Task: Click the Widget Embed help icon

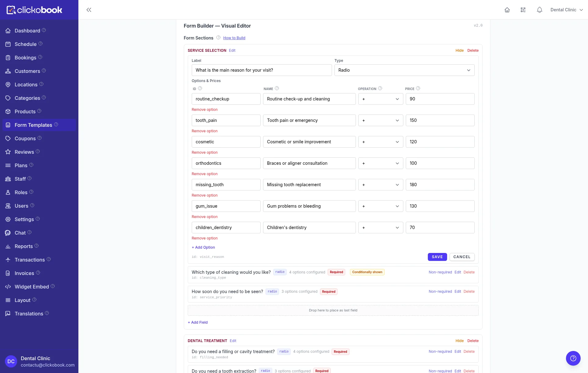Action: pyautogui.click(x=53, y=286)
